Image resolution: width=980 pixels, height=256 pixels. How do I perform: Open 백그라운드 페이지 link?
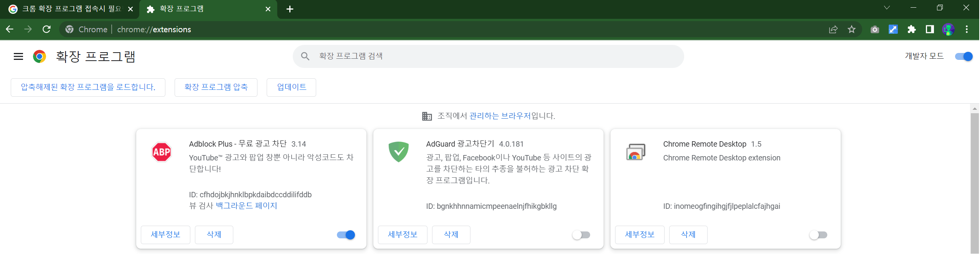246,206
